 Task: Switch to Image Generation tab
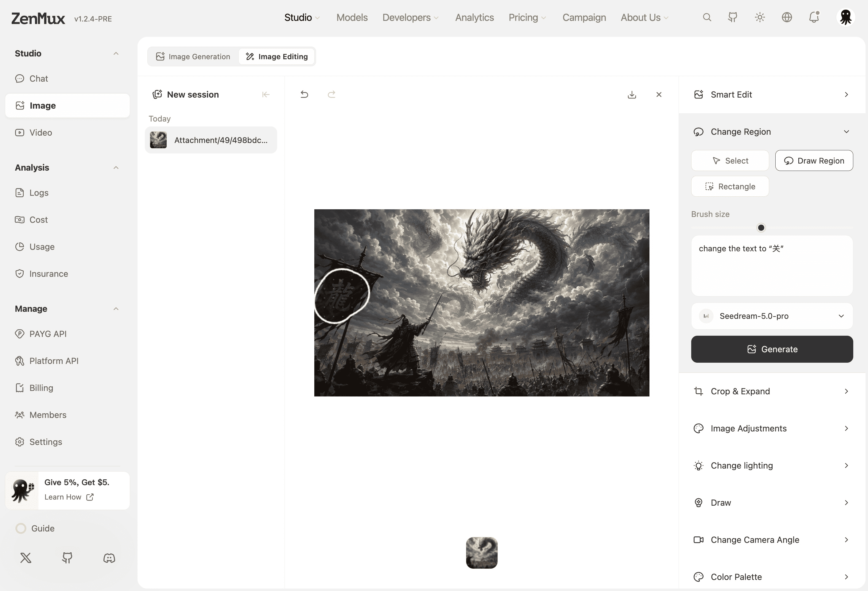coord(193,56)
